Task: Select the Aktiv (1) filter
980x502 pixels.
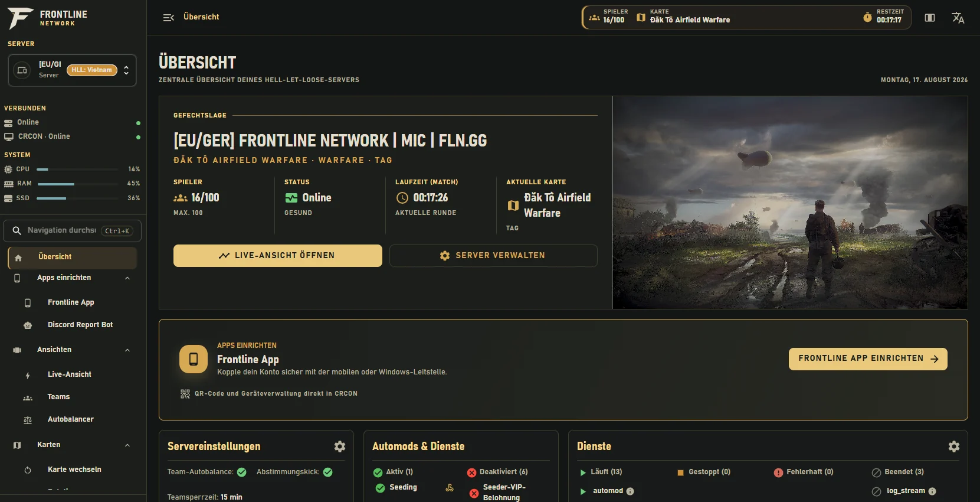Action: pos(393,472)
